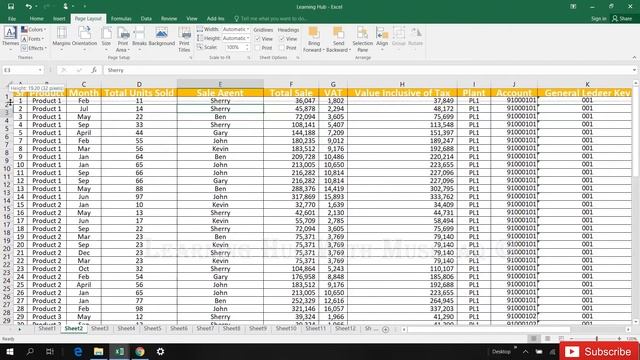640x360 pixels.
Task: Click the Send Backward icon
Action: tap(338, 33)
